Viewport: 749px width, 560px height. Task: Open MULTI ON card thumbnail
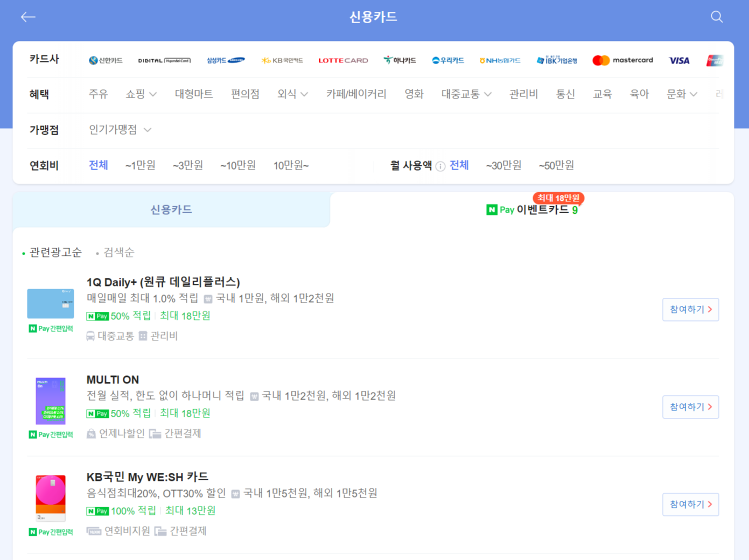tap(51, 401)
